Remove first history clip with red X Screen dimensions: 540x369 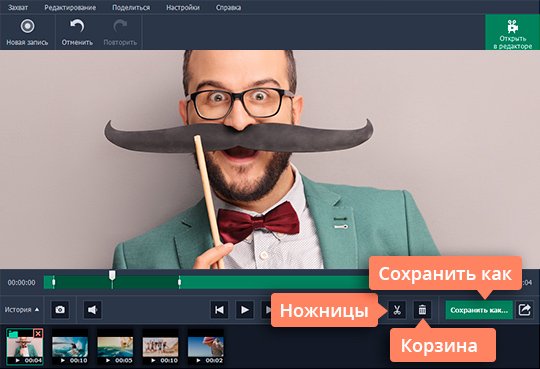(x=38, y=333)
